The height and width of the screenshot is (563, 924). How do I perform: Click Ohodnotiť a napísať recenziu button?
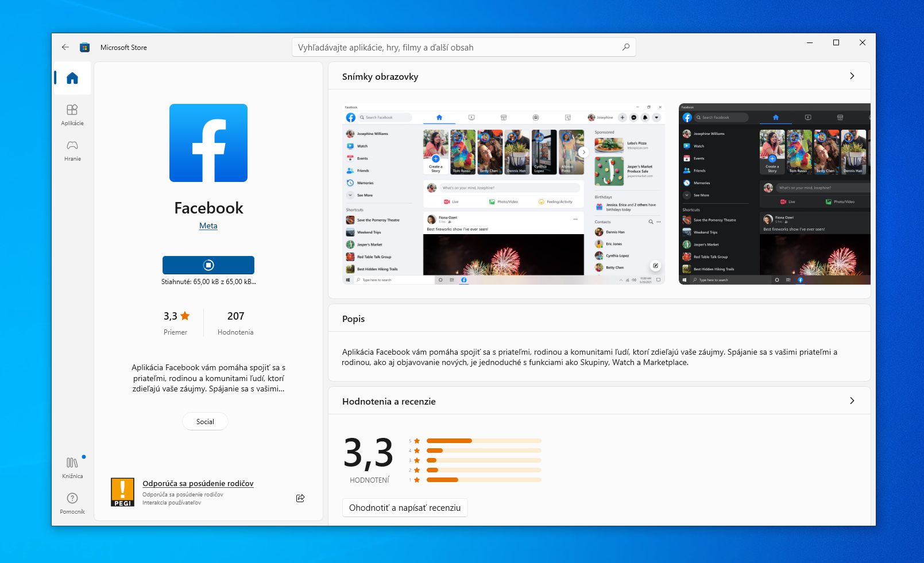coord(405,508)
